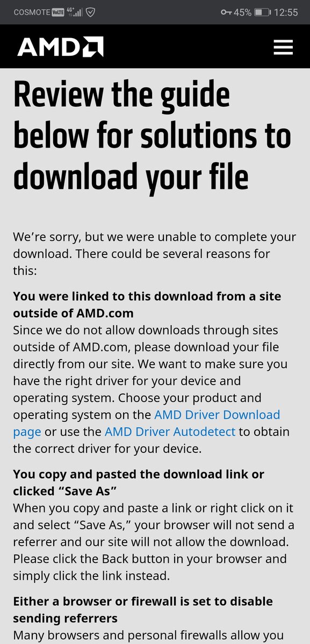Open the hamburger navigation menu
310x644 pixels.
pos(283,47)
